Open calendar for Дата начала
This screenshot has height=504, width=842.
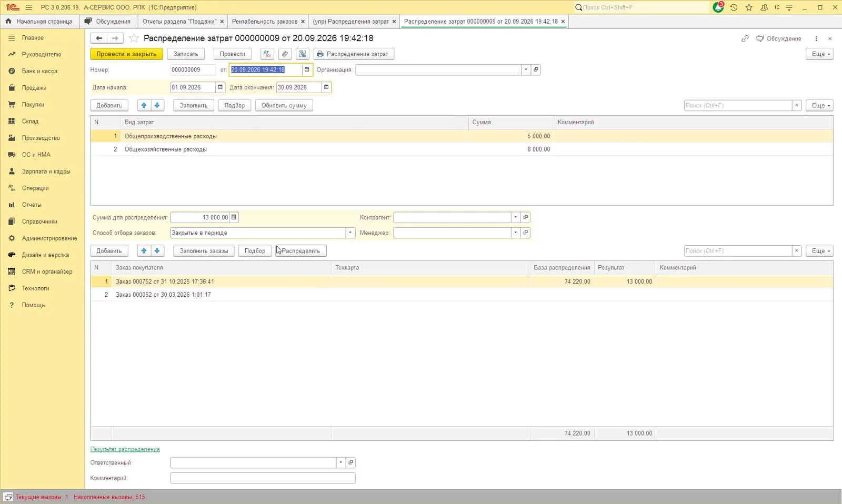pos(220,87)
